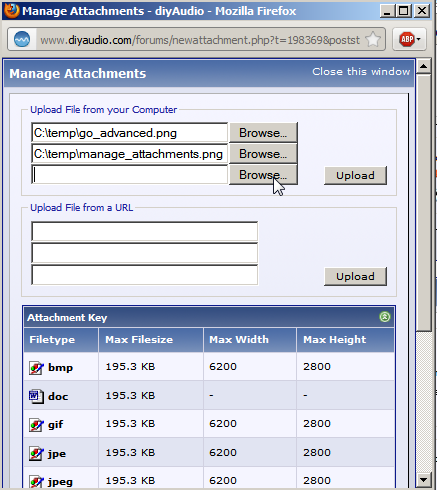Click the gif filetype label
The image size is (437, 490).
click(55, 425)
